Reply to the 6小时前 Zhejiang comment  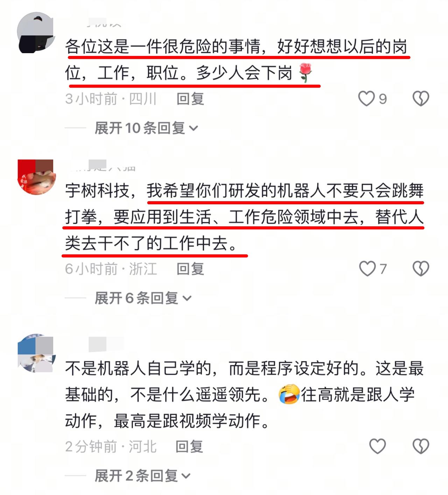(190, 269)
